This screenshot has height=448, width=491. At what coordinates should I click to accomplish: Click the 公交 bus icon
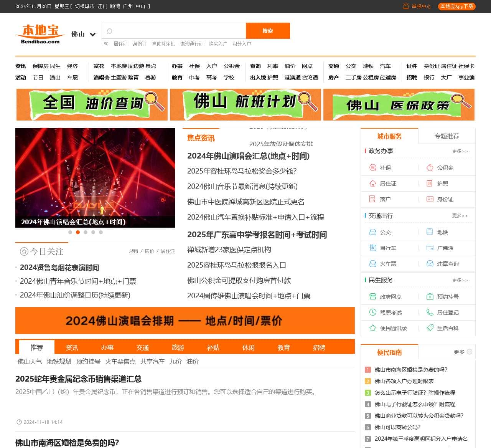pyautogui.click(x=372, y=232)
